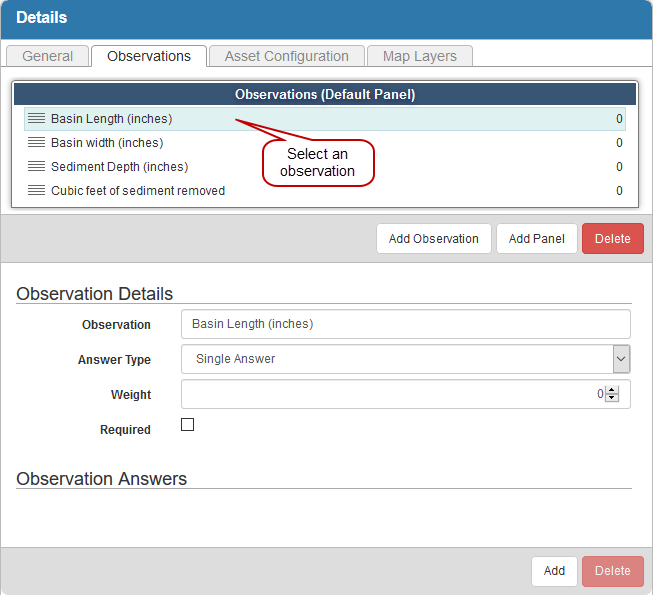Click drag handle icon beside Basin width
Viewport: 653px width, 595px height.
click(36, 143)
